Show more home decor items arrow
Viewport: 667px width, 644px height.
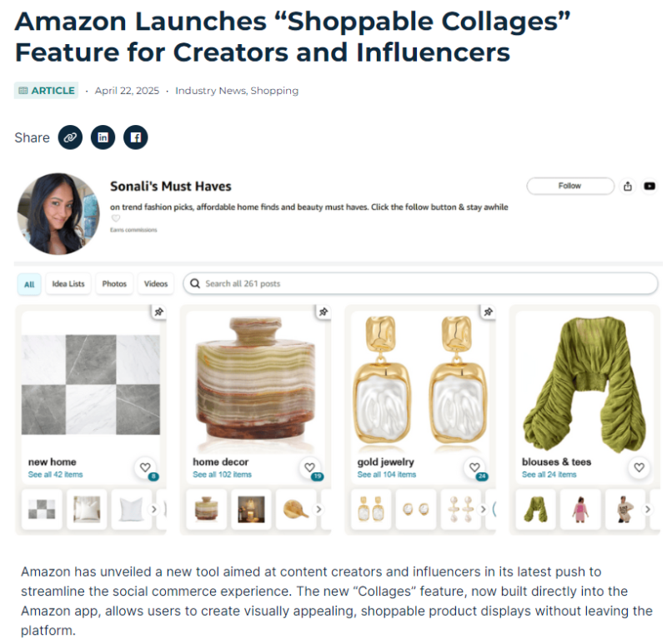[x=318, y=509]
